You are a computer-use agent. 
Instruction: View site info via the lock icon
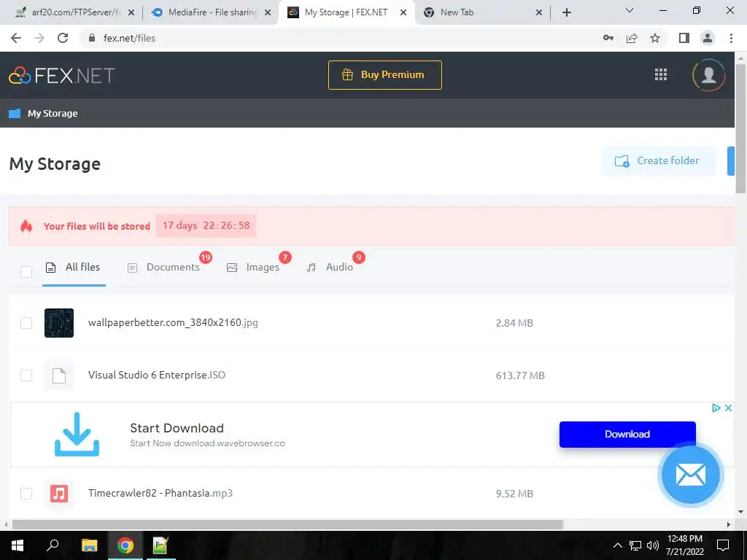[x=92, y=38]
